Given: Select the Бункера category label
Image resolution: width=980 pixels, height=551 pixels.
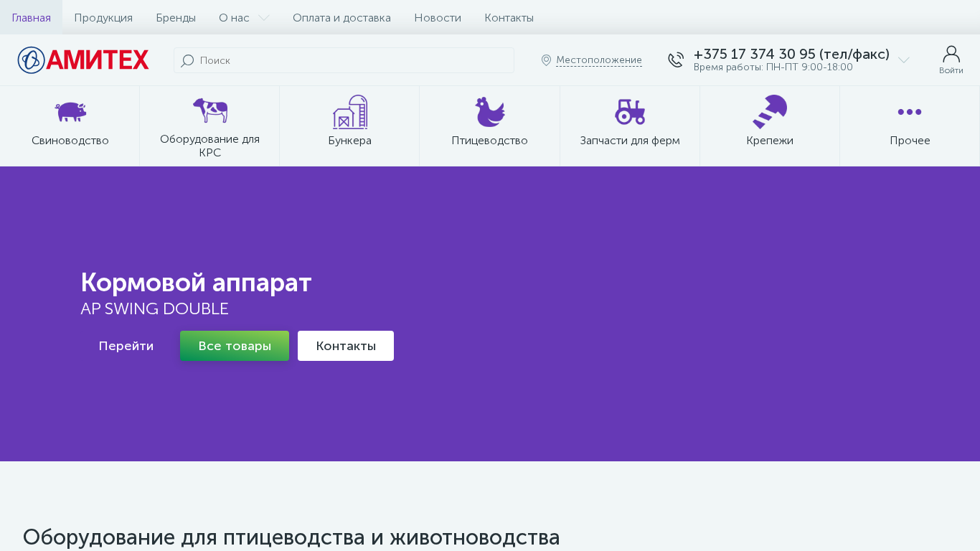Looking at the screenshot, I should (350, 141).
